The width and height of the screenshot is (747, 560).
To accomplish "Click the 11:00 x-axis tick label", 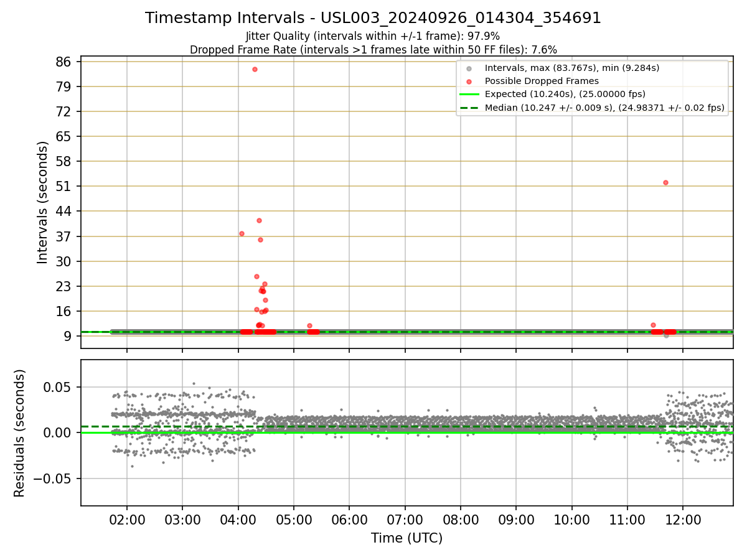I will pos(627,520).
